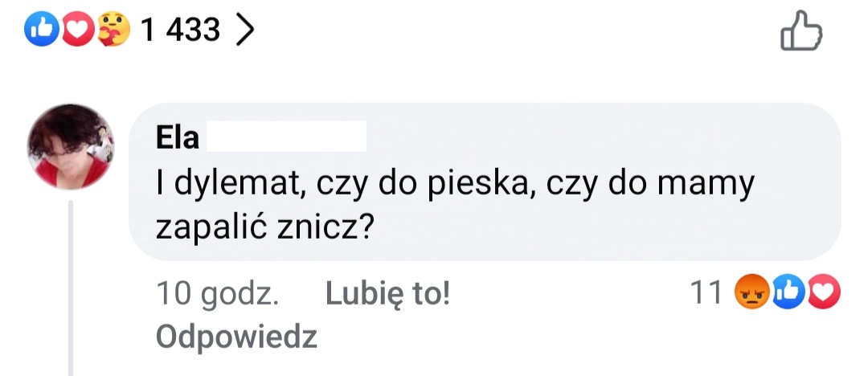Open the 1 433 reactions count
The height and width of the screenshot is (376, 868).
tap(180, 31)
